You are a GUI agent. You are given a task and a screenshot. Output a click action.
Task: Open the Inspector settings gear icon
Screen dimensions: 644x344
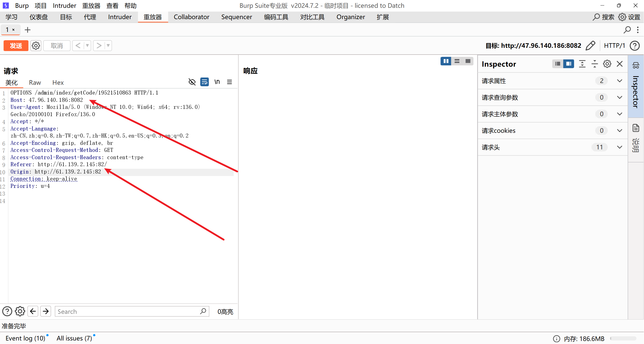607,64
